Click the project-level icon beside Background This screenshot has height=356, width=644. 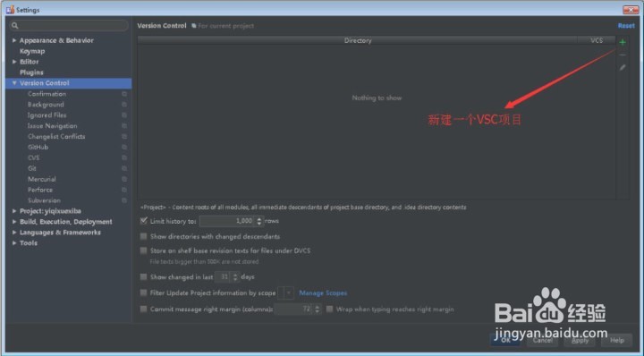pyautogui.click(x=124, y=105)
